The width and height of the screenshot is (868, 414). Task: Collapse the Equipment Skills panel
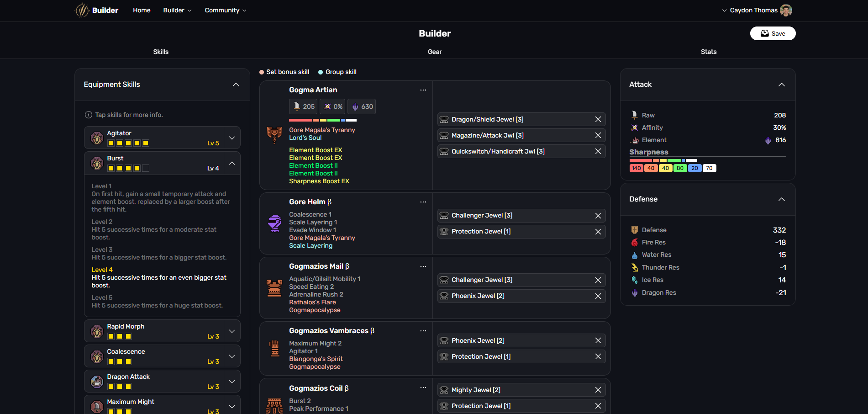(x=236, y=85)
